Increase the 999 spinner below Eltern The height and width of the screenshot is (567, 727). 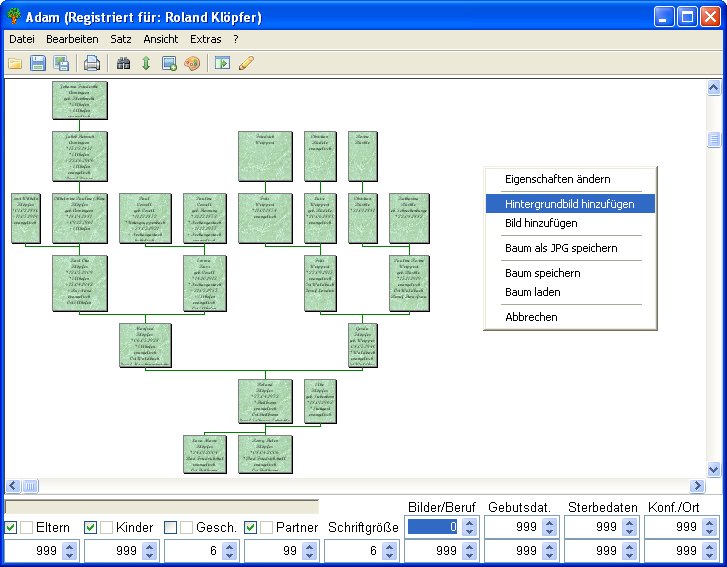pyautogui.click(x=70, y=547)
